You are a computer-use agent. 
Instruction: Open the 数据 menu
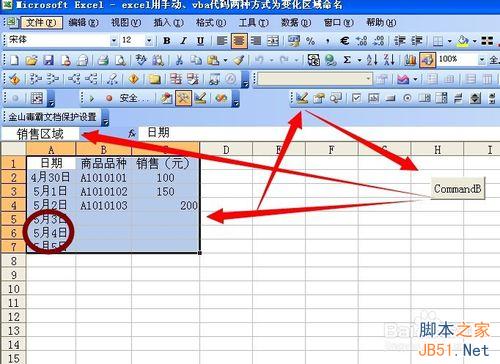click(x=296, y=23)
